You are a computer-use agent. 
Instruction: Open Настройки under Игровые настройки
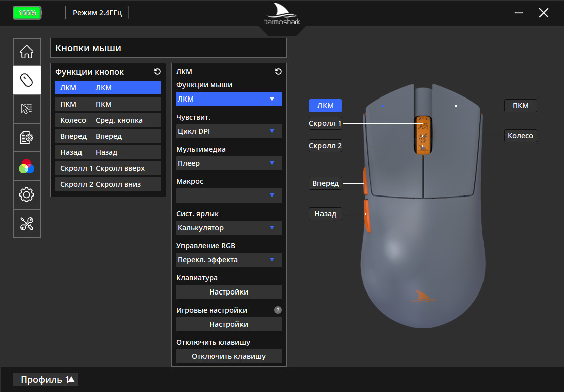pos(229,324)
